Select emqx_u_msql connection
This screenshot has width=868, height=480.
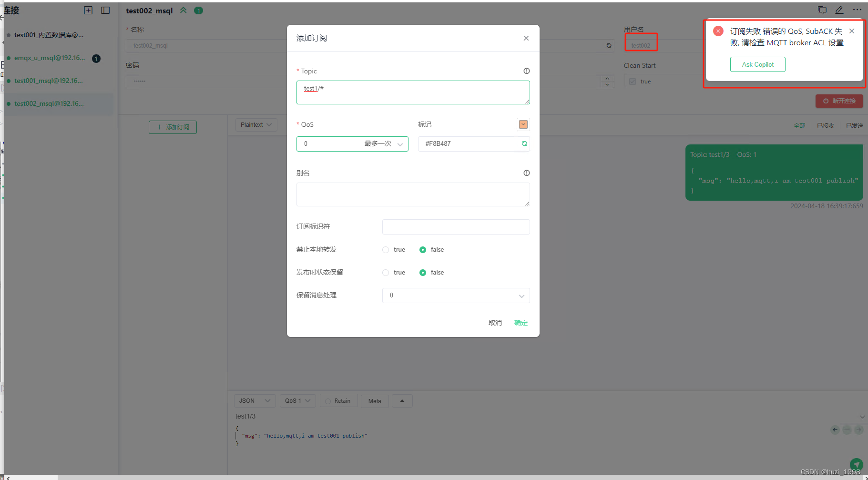(58, 58)
